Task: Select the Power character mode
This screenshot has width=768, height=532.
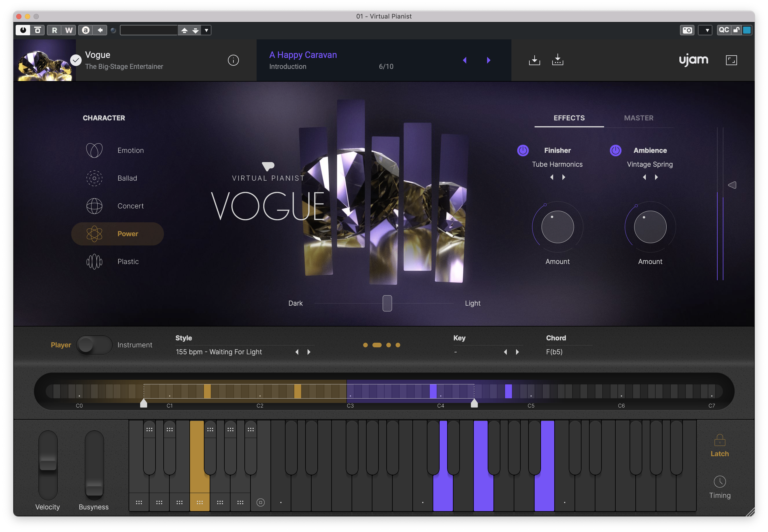Action: pyautogui.click(x=117, y=234)
